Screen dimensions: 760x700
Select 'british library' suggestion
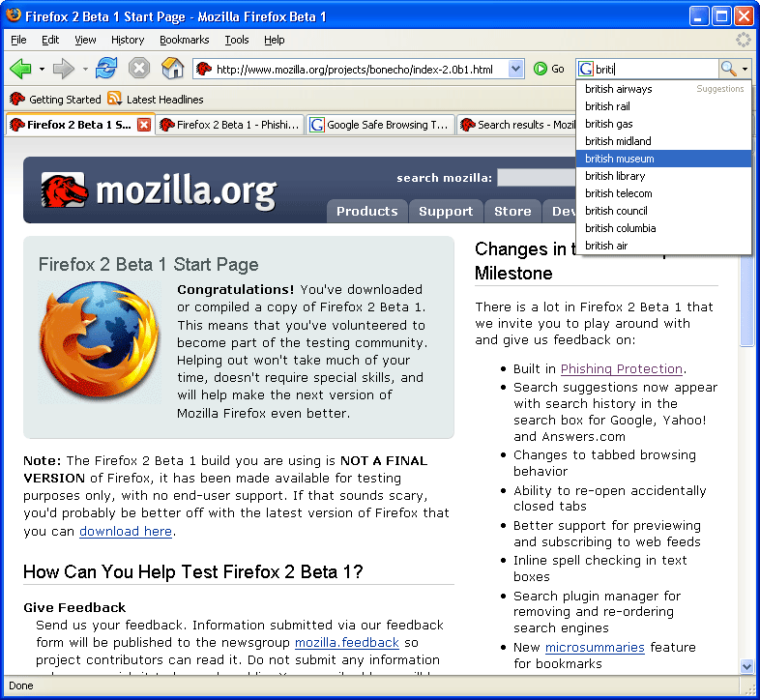click(x=663, y=176)
